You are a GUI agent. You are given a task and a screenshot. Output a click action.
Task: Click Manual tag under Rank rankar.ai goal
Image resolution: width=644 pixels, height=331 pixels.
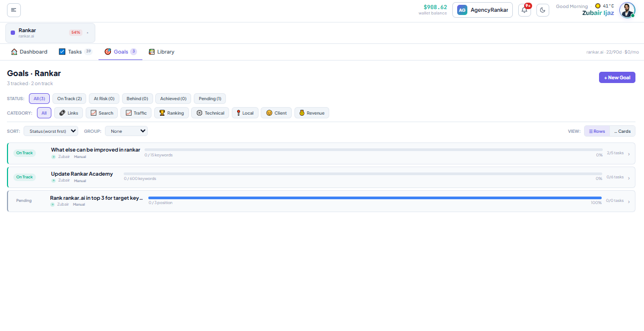click(79, 205)
